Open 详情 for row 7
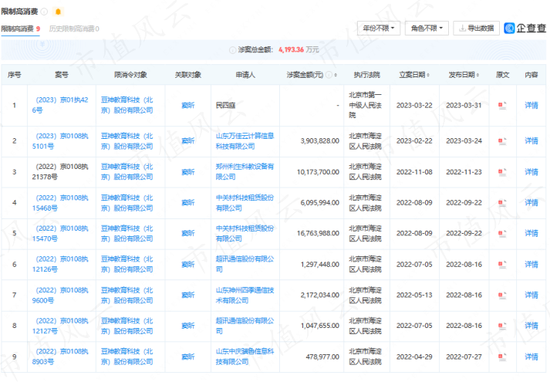This screenshot has width=550, height=382. pos(531,295)
